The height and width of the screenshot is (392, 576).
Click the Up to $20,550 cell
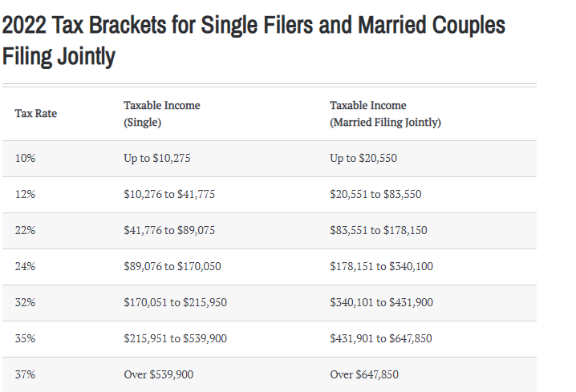(363, 158)
